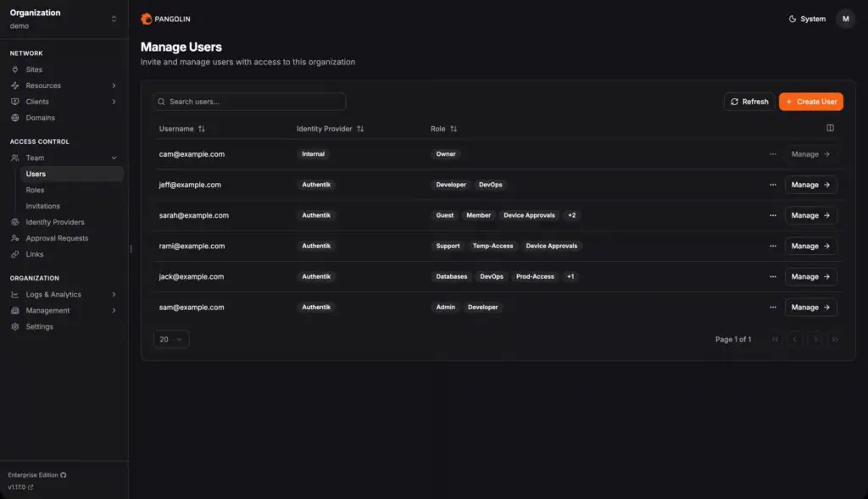Collapse the Team section

[x=114, y=158]
